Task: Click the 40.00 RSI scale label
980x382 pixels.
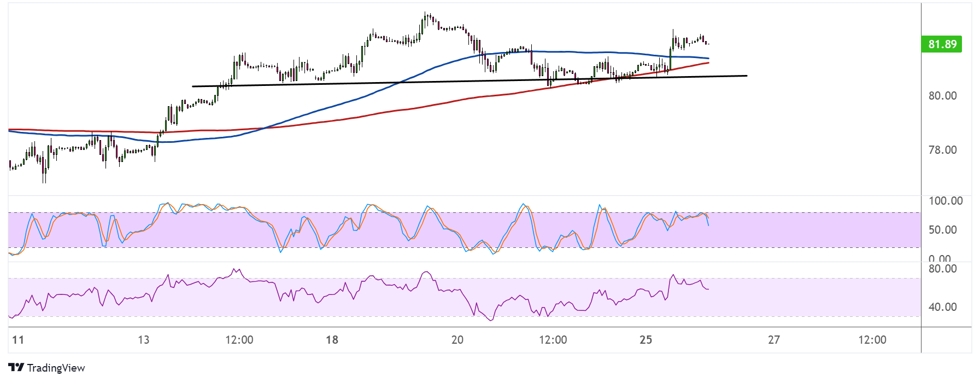Action: [x=942, y=307]
